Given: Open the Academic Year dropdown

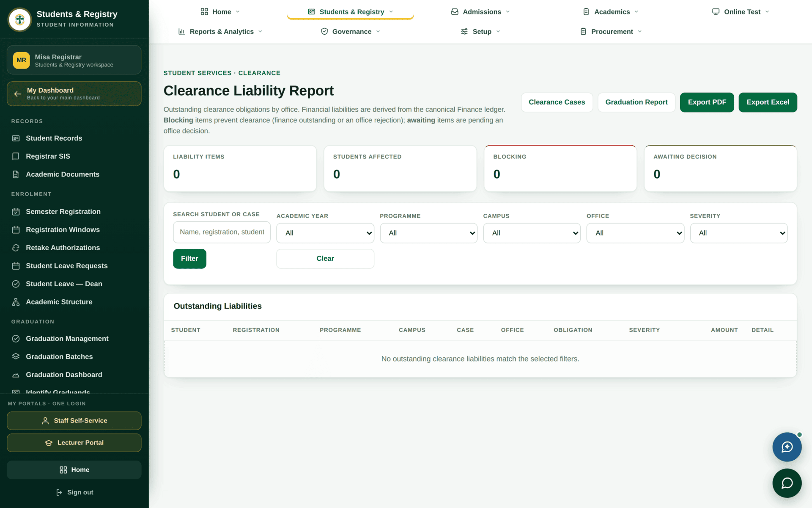Looking at the screenshot, I should point(325,233).
